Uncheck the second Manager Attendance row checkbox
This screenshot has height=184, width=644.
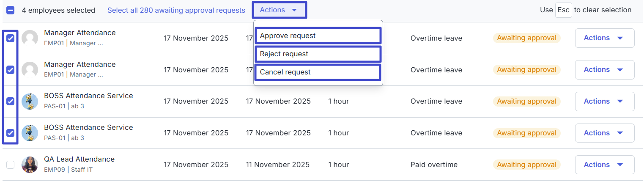coord(11,70)
